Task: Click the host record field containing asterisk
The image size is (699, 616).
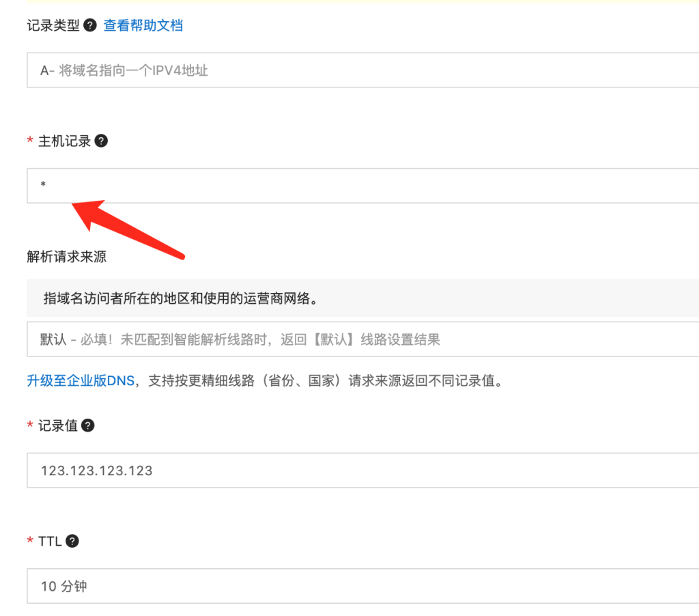Action: click(362, 186)
